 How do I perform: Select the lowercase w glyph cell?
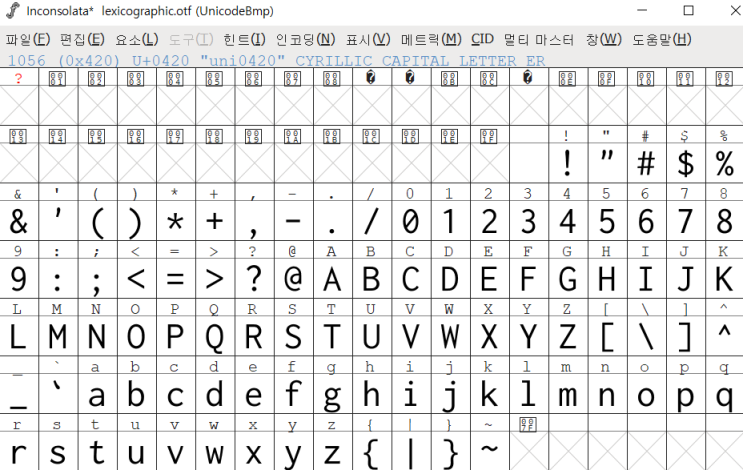pos(215,451)
